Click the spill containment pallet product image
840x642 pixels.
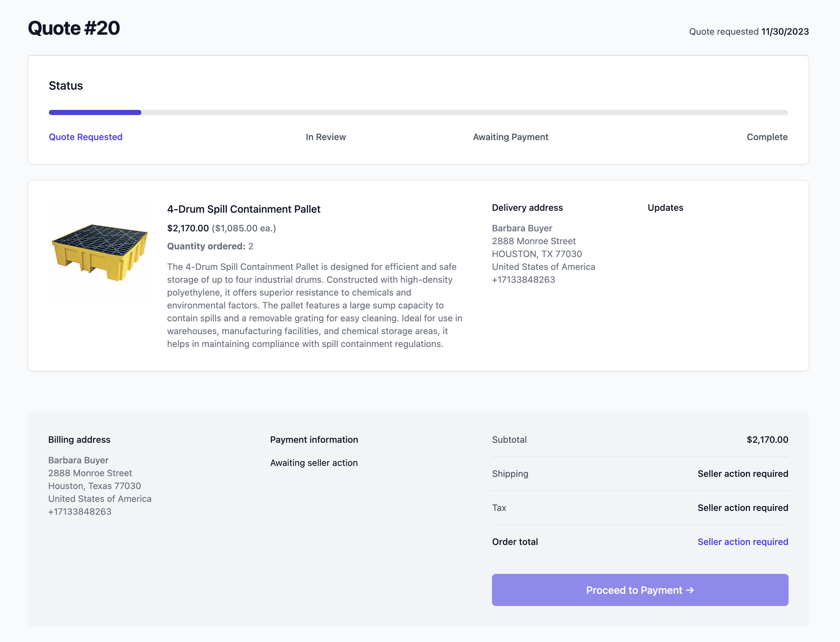100,253
